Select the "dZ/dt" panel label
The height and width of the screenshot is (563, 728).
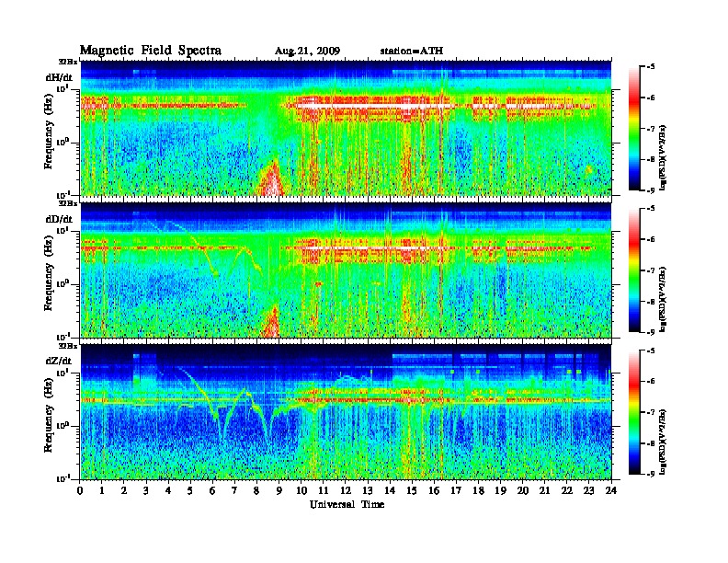59,361
